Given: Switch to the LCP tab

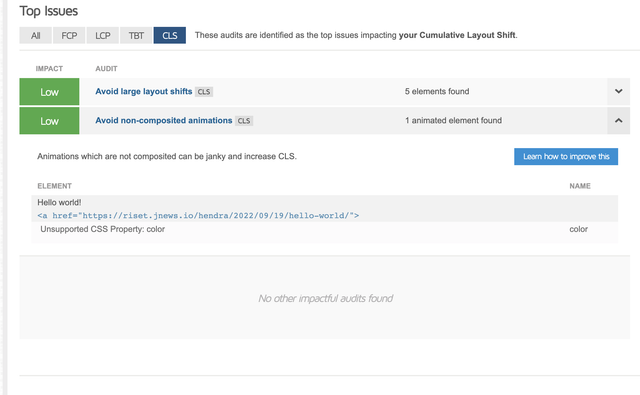Looking at the screenshot, I should click(x=102, y=36).
